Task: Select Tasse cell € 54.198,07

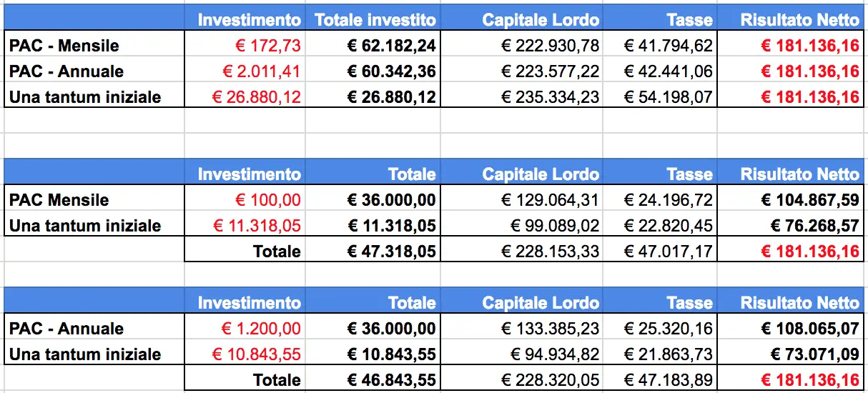Action: 660,97
